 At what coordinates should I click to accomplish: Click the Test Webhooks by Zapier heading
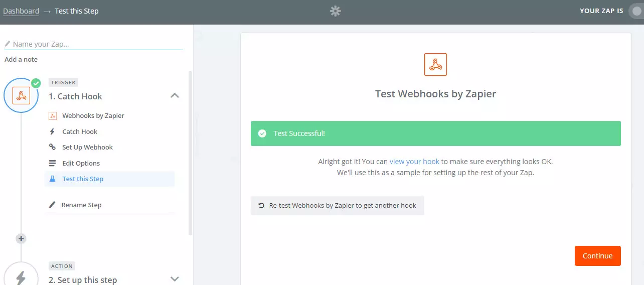tap(435, 94)
